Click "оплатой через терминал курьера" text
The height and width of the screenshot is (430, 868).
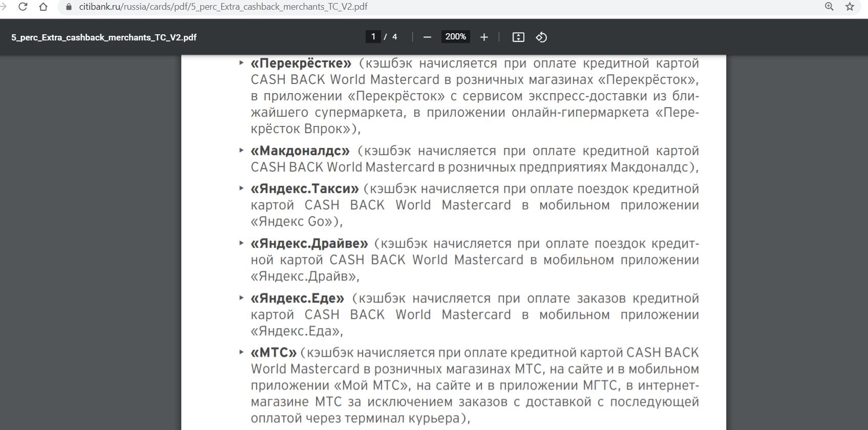[355, 418]
